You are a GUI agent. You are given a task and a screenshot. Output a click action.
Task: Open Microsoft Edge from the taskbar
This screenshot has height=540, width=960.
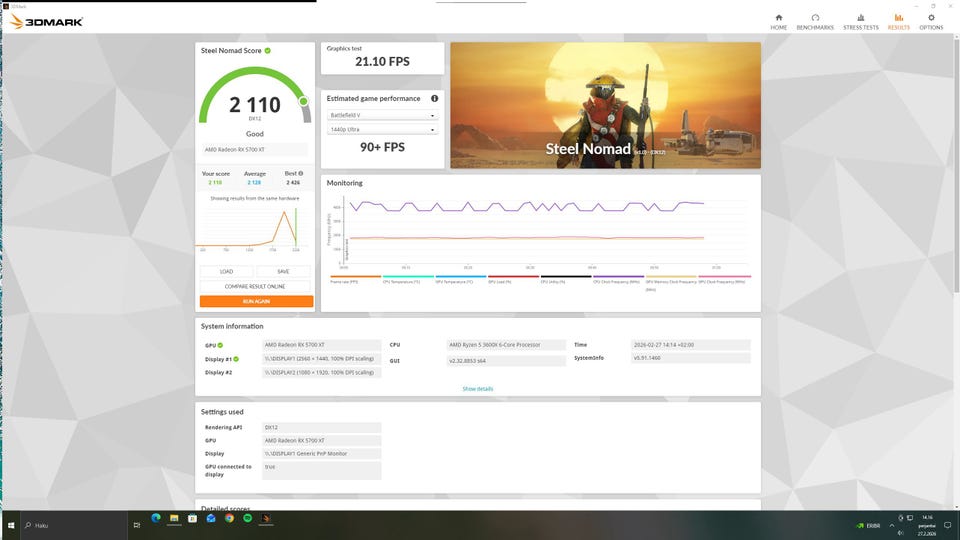pos(156,519)
